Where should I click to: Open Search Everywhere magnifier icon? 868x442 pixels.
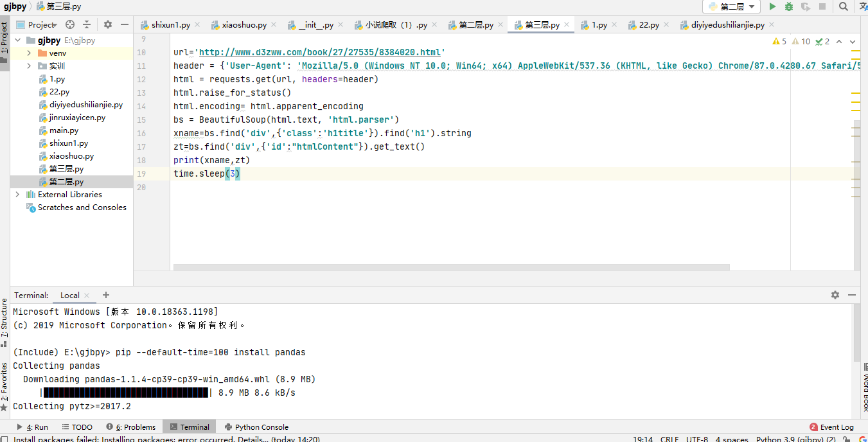click(x=844, y=6)
